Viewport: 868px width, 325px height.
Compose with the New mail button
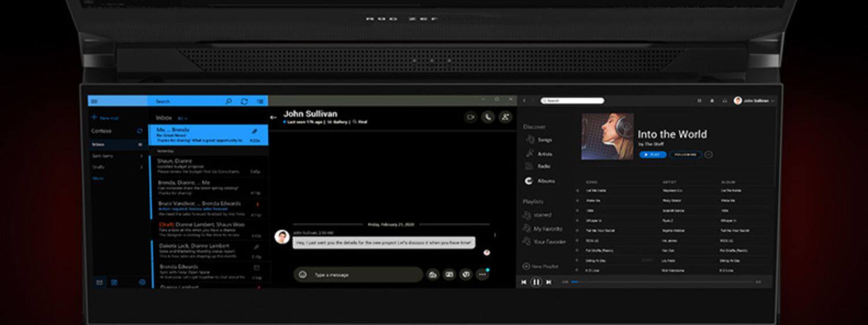pos(106,118)
